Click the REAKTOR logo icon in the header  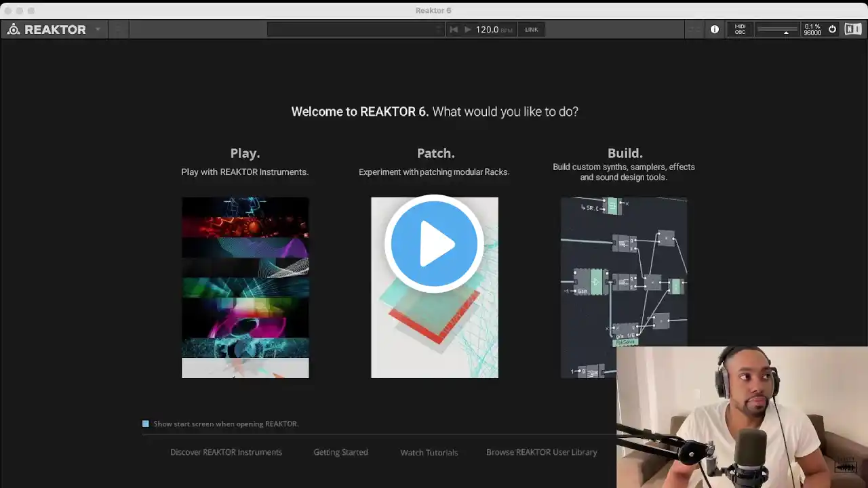tap(14, 29)
